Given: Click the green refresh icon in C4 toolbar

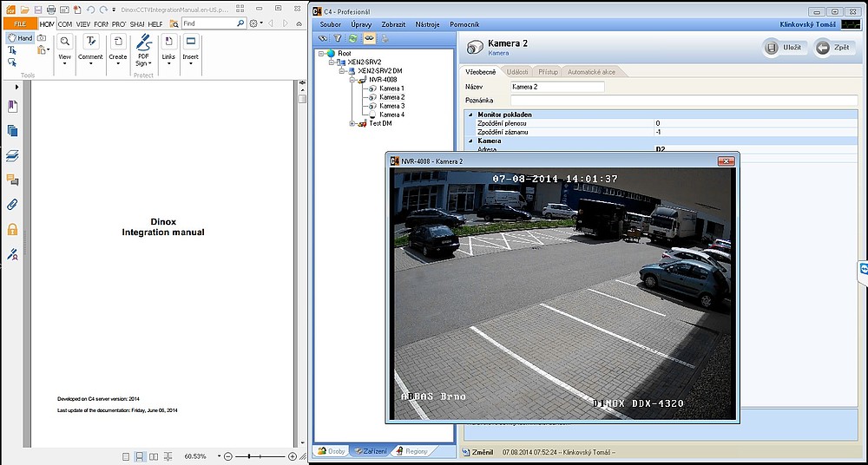Looking at the screenshot, I should tap(352, 38).
